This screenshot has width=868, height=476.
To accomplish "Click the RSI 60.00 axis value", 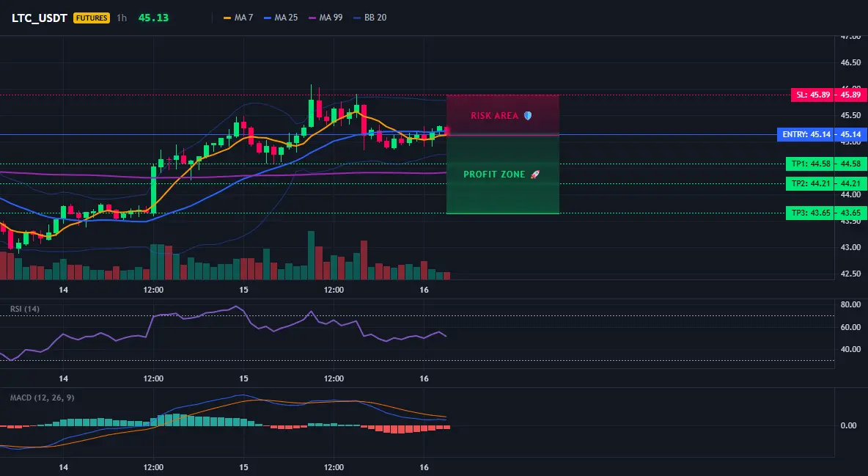I will point(850,328).
